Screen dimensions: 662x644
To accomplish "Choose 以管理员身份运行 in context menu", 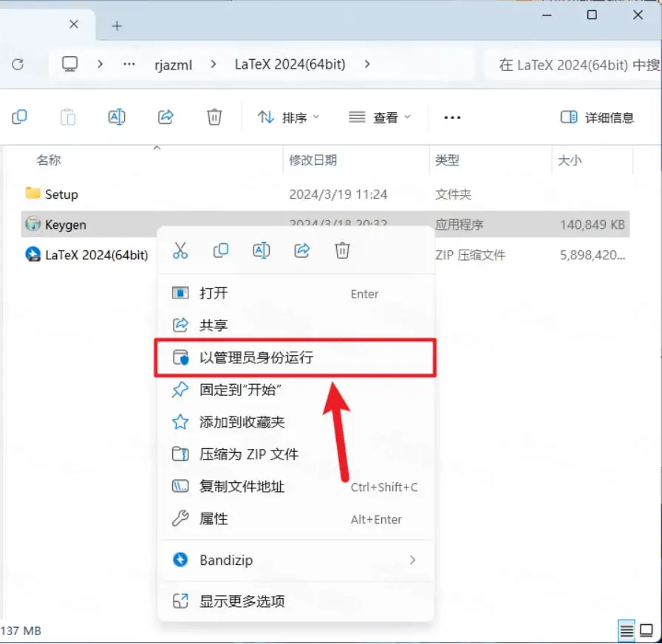I will tap(296, 357).
